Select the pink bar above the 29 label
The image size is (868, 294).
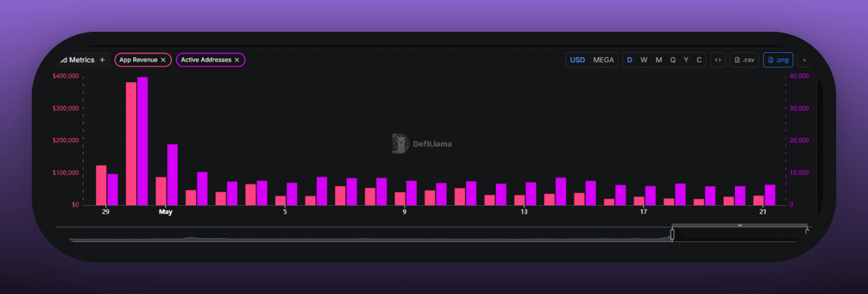[x=101, y=186]
